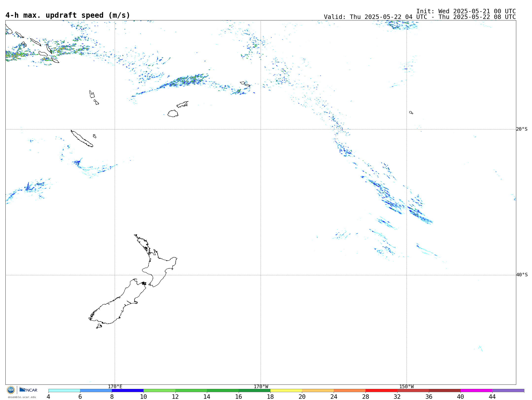Pick the light green 10–12 colorbar segment
Screen dimensions: 532x400
159,391
